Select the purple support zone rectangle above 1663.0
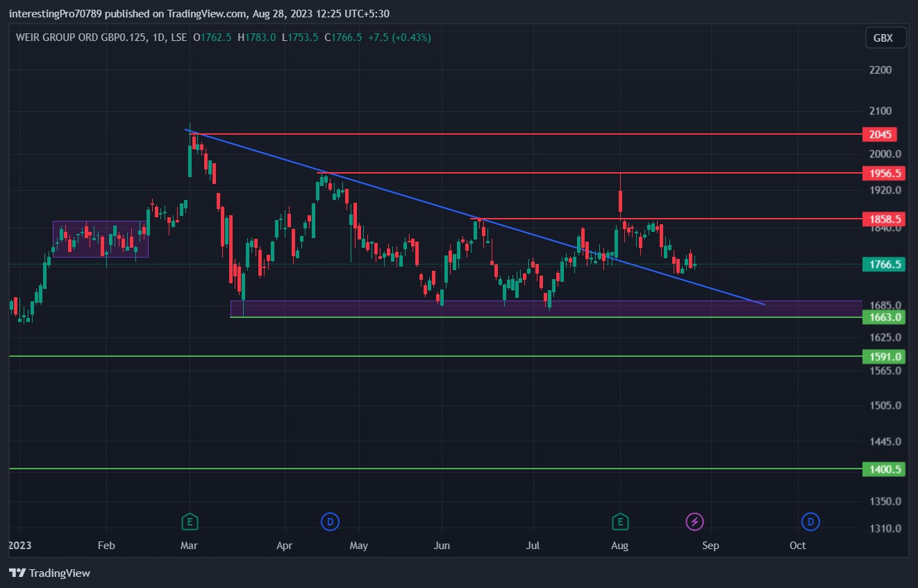Screen dimensions: 918x588 [x=546, y=309]
